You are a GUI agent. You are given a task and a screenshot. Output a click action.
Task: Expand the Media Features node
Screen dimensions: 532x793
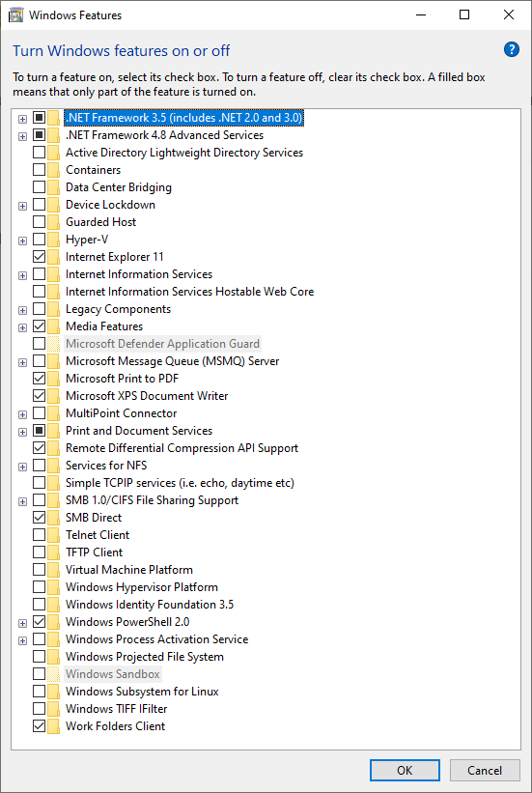point(22,327)
